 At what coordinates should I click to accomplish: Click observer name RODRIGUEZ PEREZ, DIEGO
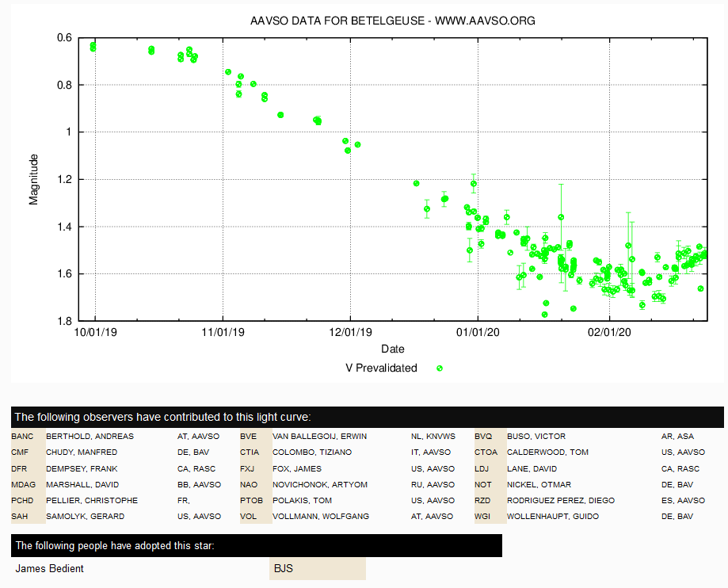[561, 500]
